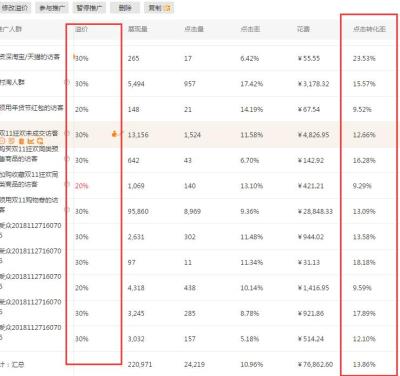Click the 参与推广 button
The width and height of the screenshot is (400, 376).
pos(52,8)
